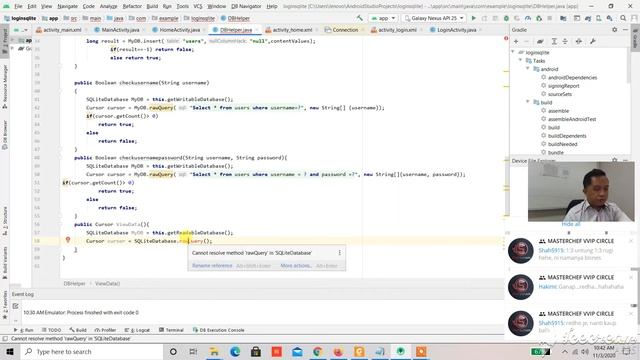The height and width of the screenshot is (360, 640).
Task: Switch to the Connection tab
Action: [x=344, y=30]
